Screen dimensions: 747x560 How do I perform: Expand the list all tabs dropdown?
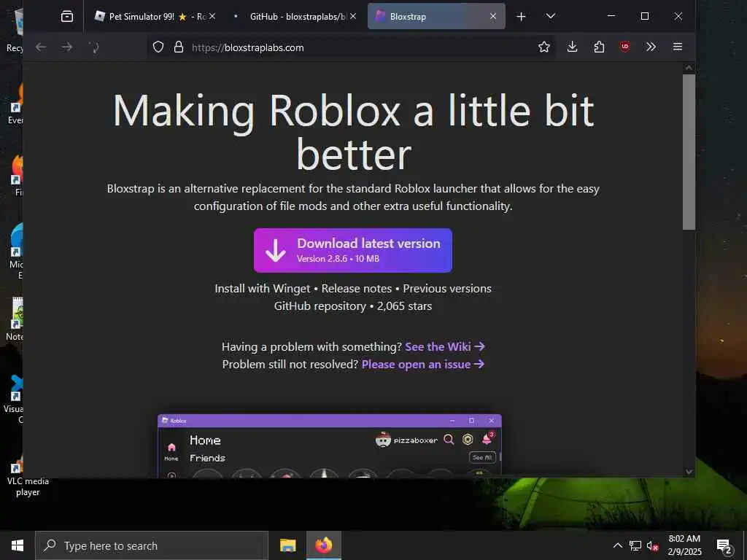(551, 16)
